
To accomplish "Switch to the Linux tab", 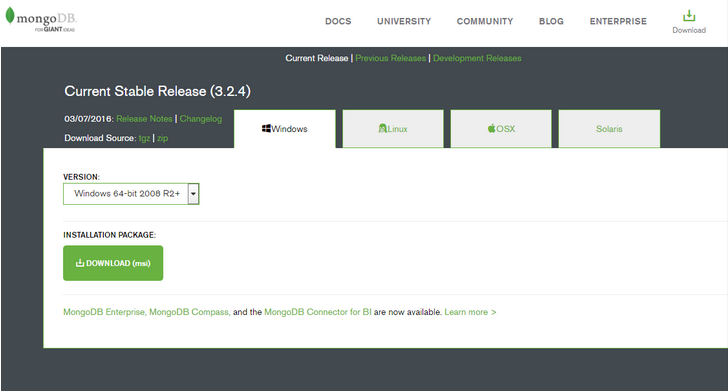I will pyautogui.click(x=393, y=129).
